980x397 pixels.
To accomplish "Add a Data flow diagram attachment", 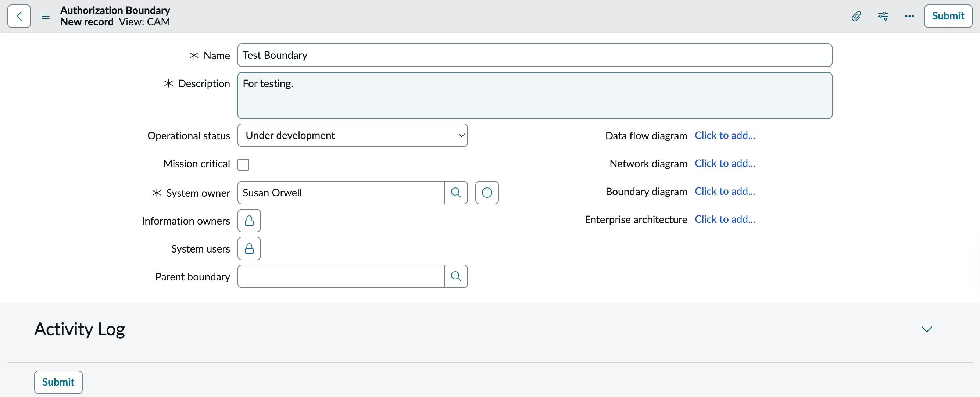I will (725, 135).
